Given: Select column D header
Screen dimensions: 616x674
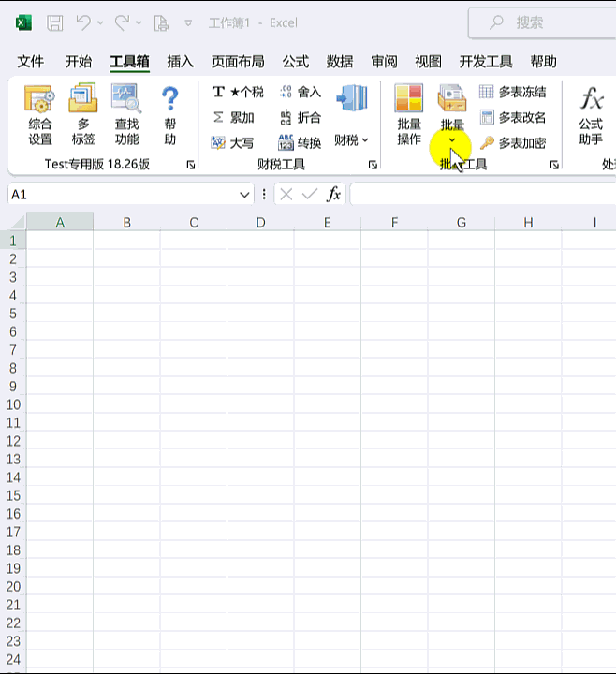Looking at the screenshot, I should pyautogui.click(x=260, y=222).
